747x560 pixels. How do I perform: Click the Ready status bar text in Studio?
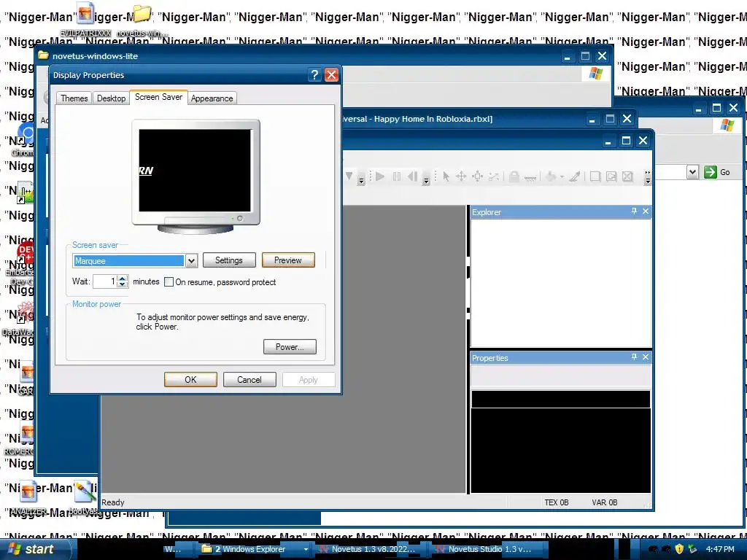pyautogui.click(x=113, y=502)
